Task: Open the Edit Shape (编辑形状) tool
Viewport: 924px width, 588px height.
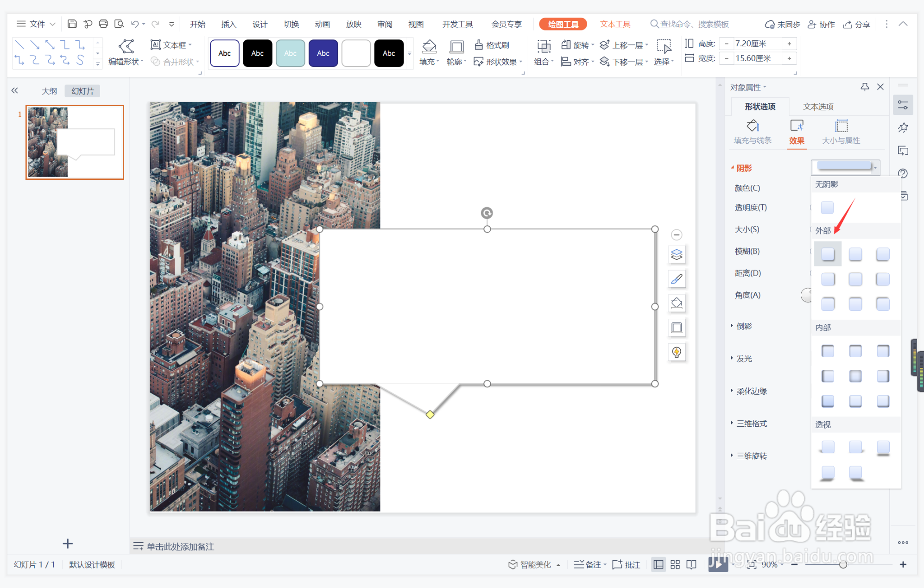Action: 126,53
